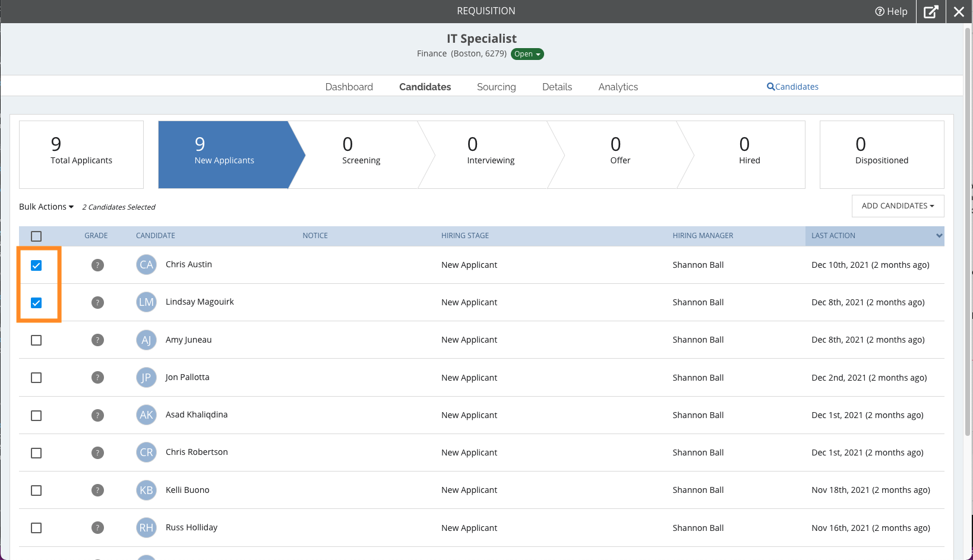
Task: Click the page vertical scrollbar
Action: 967,232
